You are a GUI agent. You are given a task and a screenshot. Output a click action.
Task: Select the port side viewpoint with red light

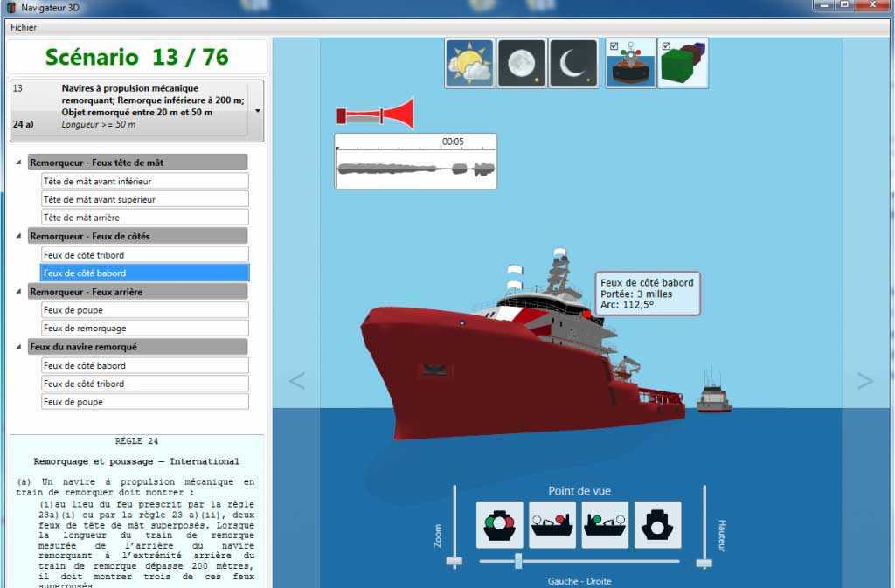pos(552,524)
